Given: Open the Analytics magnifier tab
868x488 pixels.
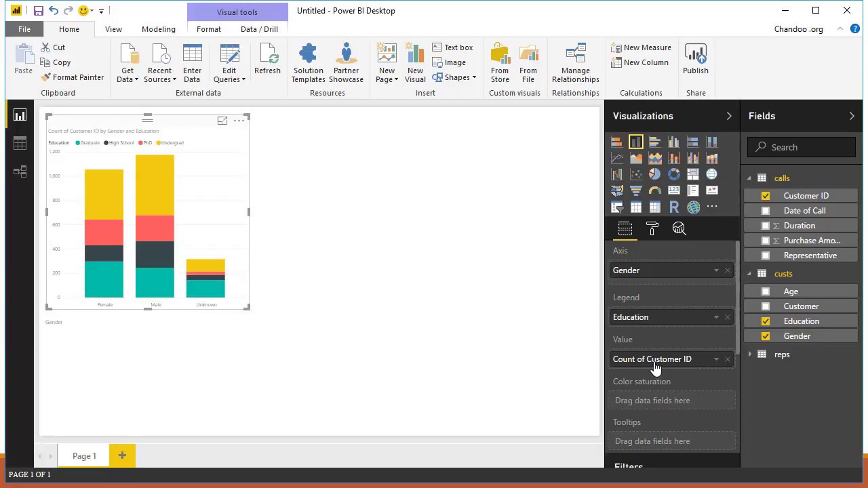Looking at the screenshot, I should point(679,228).
